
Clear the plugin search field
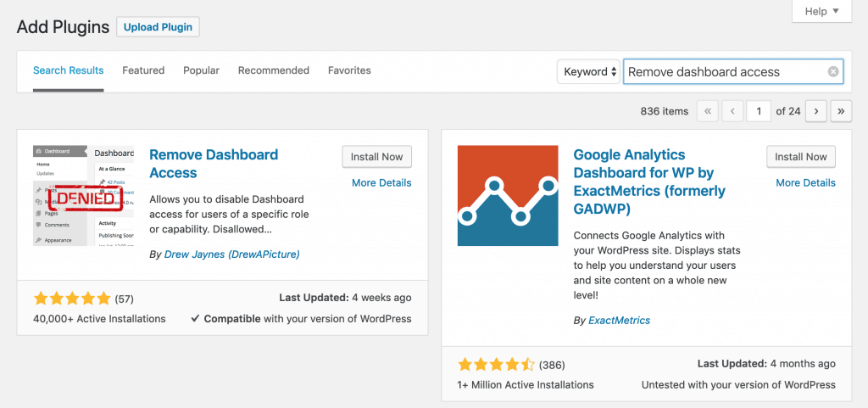pos(833,72)
